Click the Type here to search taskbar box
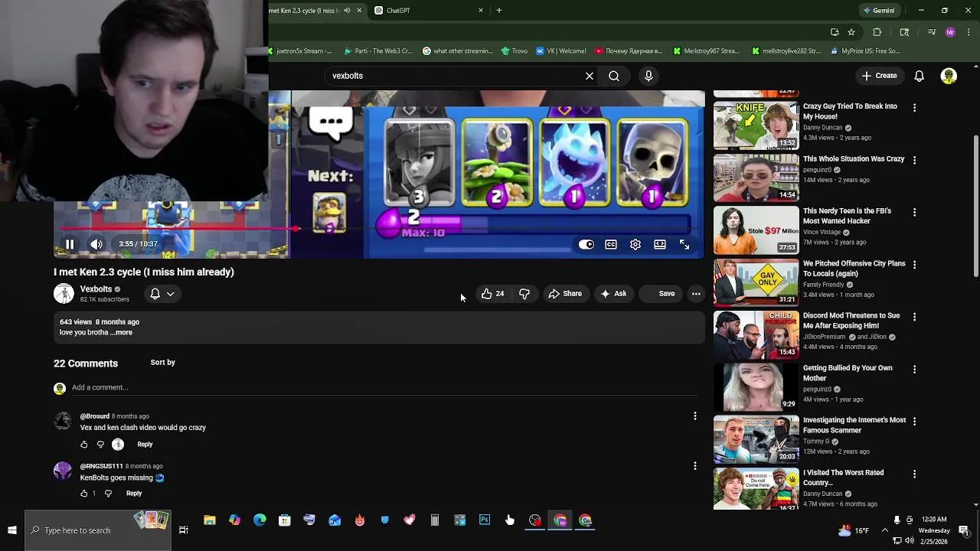 pos(97,530)
